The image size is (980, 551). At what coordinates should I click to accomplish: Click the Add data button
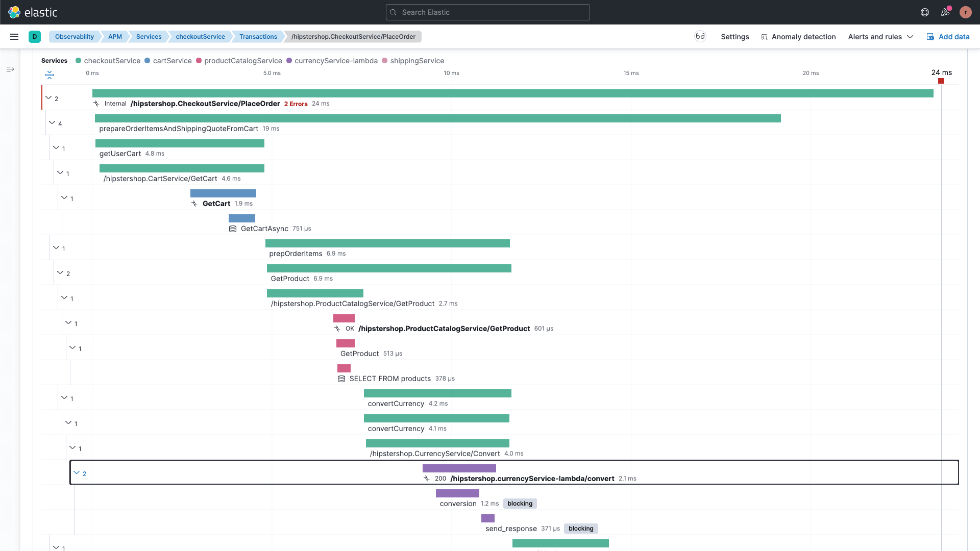(x=948, y=37)
